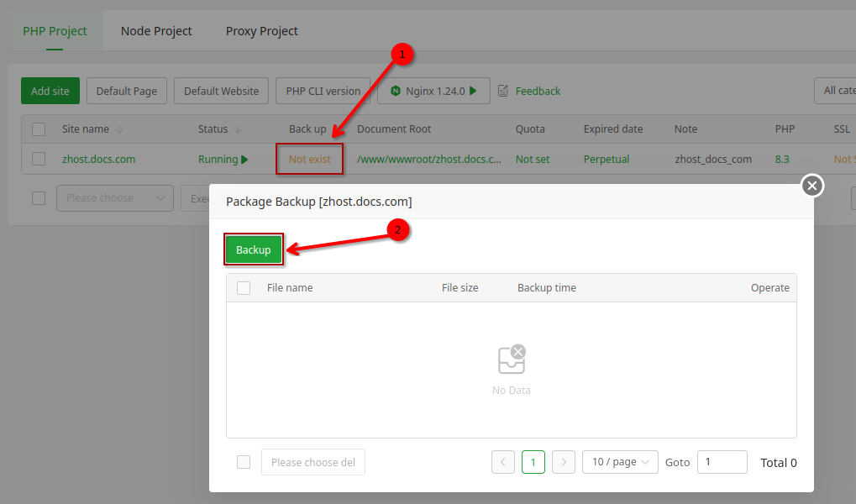
Task: Click the Add site button
Action: click(50, 91)
